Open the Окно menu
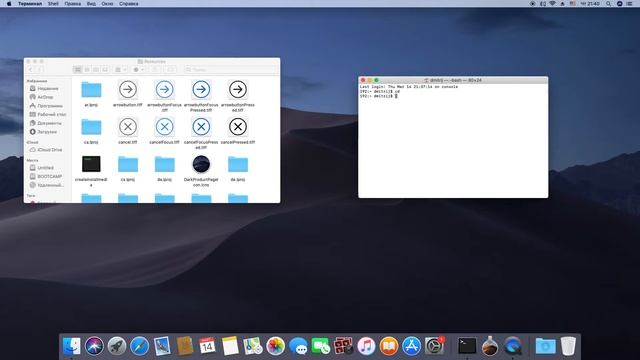Viewport: 640px width, 360px height. click(107, 4)
